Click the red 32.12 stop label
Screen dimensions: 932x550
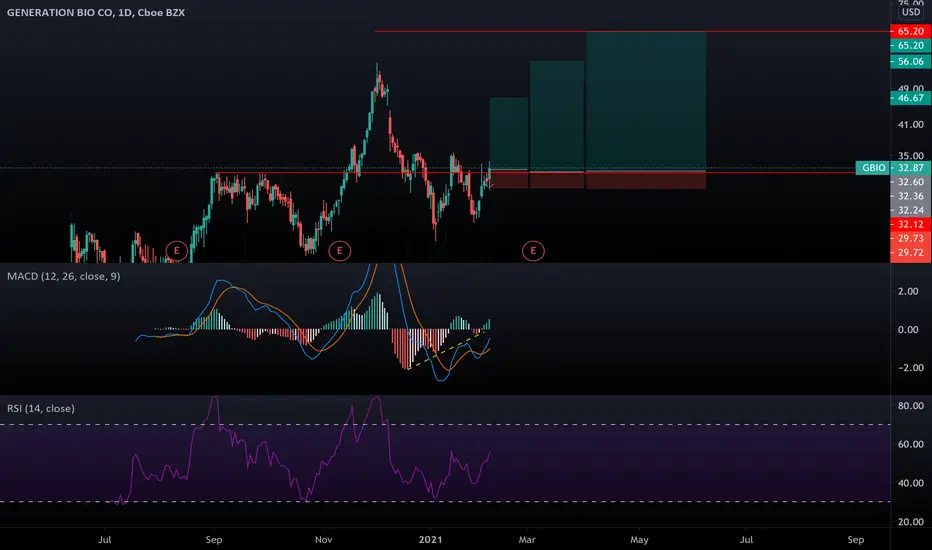point(911,225)
